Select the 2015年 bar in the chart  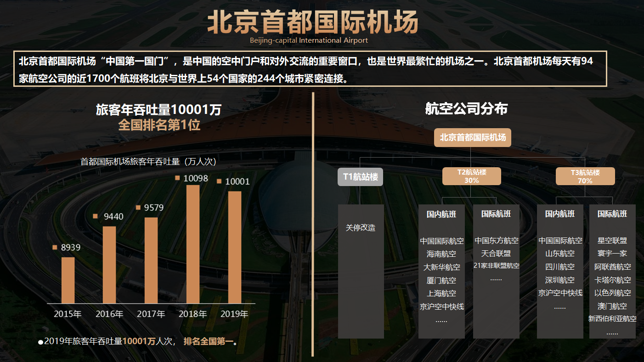tap(68, 280)
